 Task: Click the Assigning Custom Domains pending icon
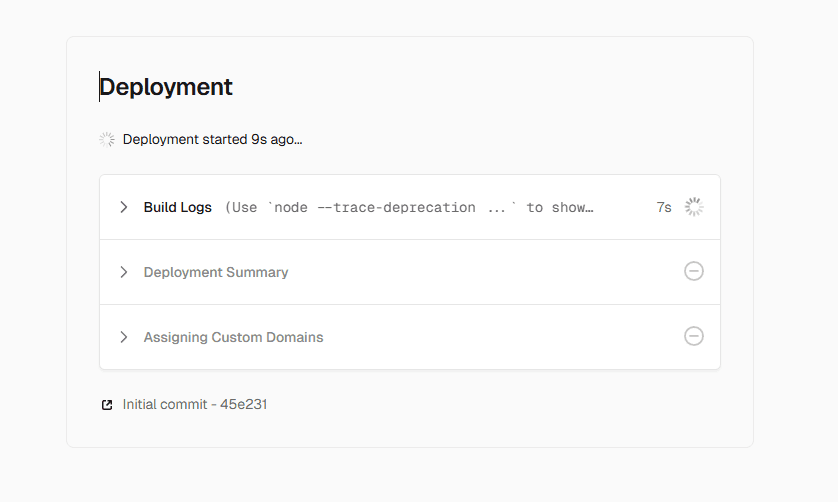[694, 336]
